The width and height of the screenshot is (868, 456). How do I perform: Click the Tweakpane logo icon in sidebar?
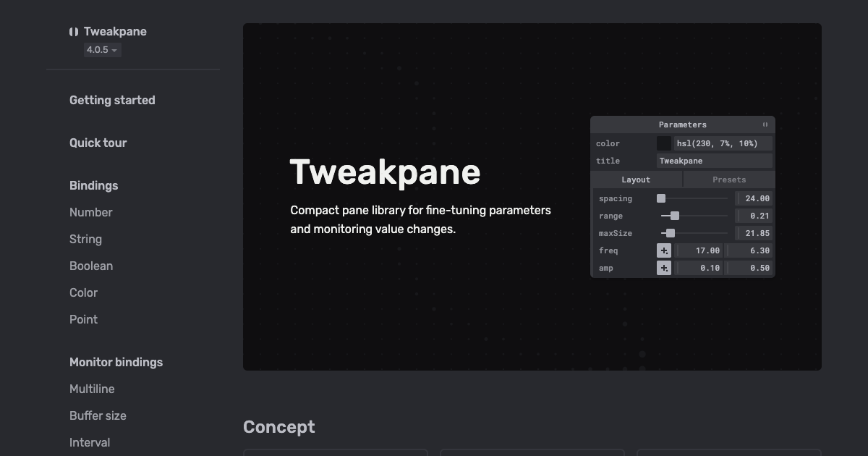point(74,32)
